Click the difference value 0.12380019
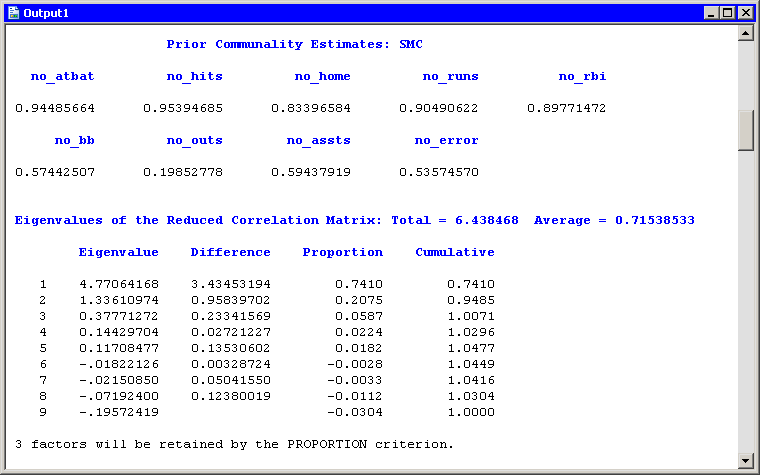 click(231, 396)
